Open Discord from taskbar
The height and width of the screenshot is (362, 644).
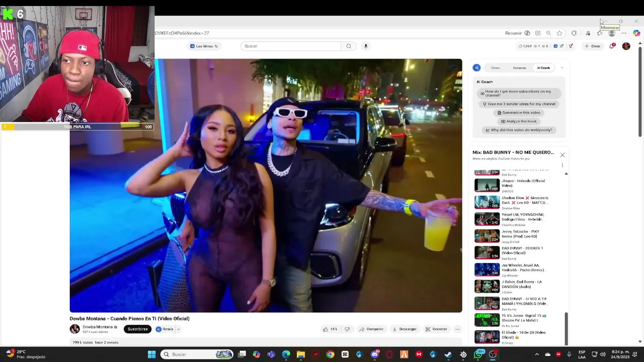[x=374, y=354]
